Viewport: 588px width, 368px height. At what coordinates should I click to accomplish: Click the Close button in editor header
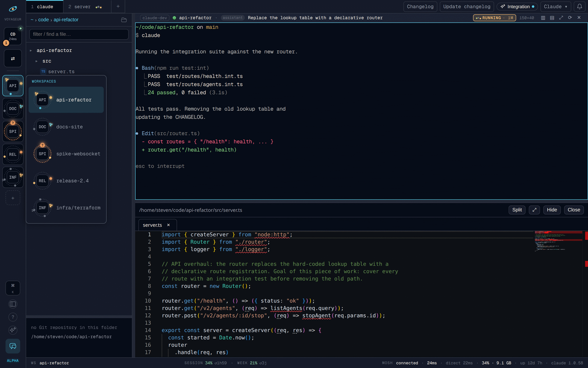click(x=574, y=210)
